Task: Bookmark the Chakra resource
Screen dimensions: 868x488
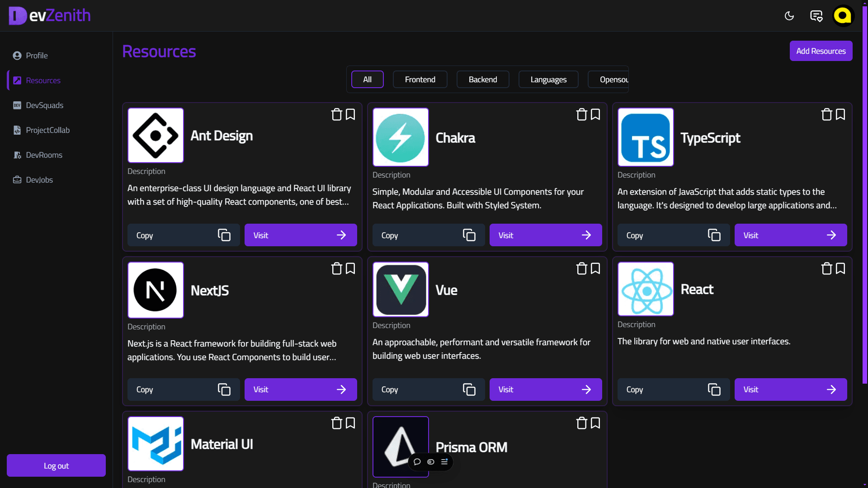Action: [x=595, y=114]
